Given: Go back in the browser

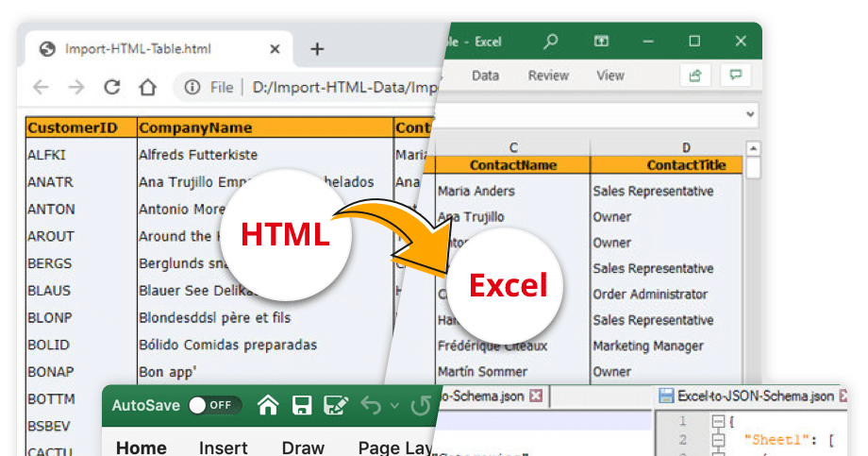Looking at the screenshot, I should tap(41, 87).
